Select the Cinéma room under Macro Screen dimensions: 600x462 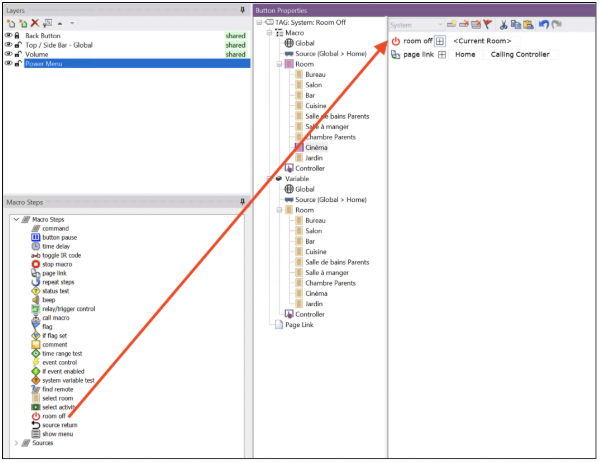[316, 147]
